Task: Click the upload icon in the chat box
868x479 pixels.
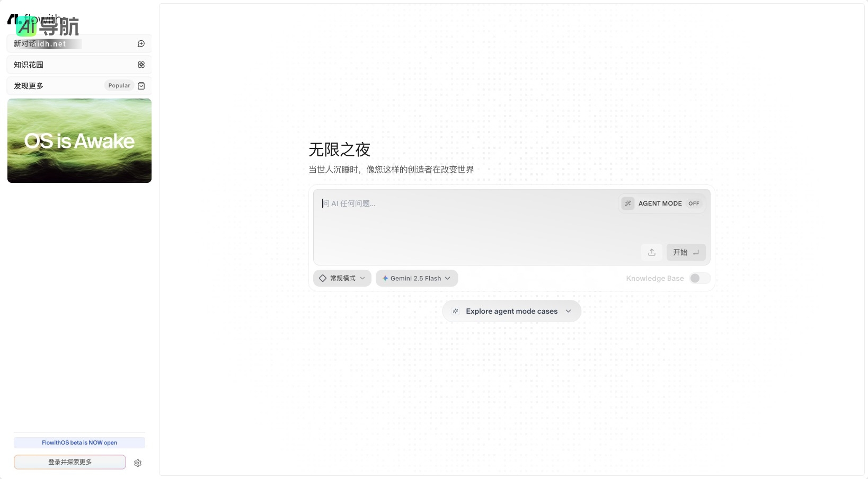Action: click(x=652, y=252)
